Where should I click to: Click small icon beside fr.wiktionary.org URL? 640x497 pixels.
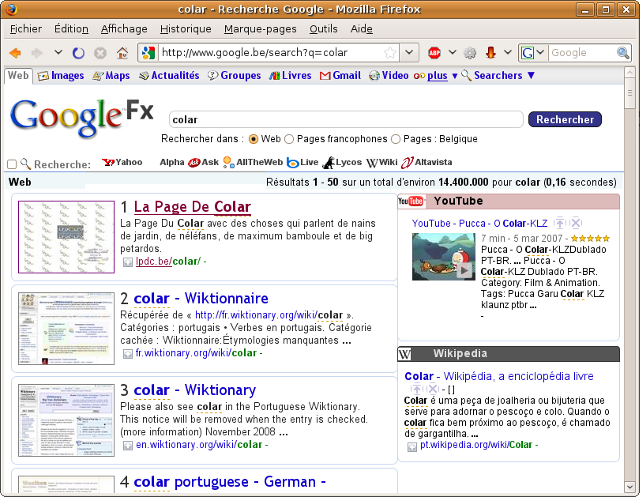point(128,353)
